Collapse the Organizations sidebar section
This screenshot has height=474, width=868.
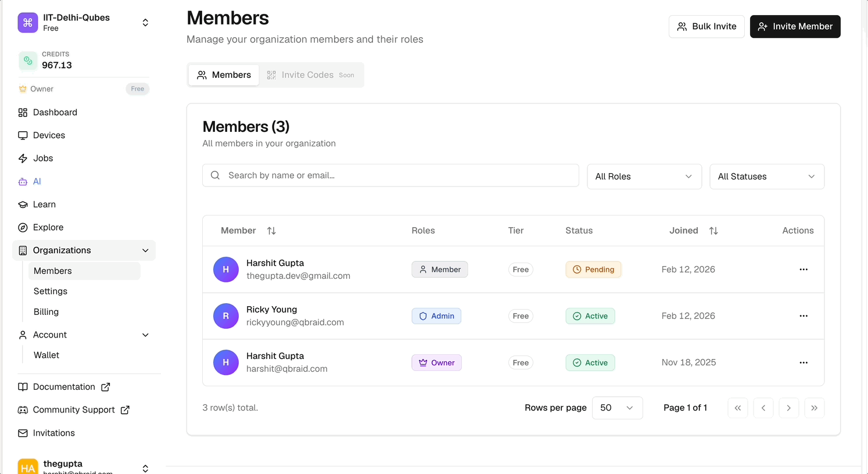[x=145, y=250]
